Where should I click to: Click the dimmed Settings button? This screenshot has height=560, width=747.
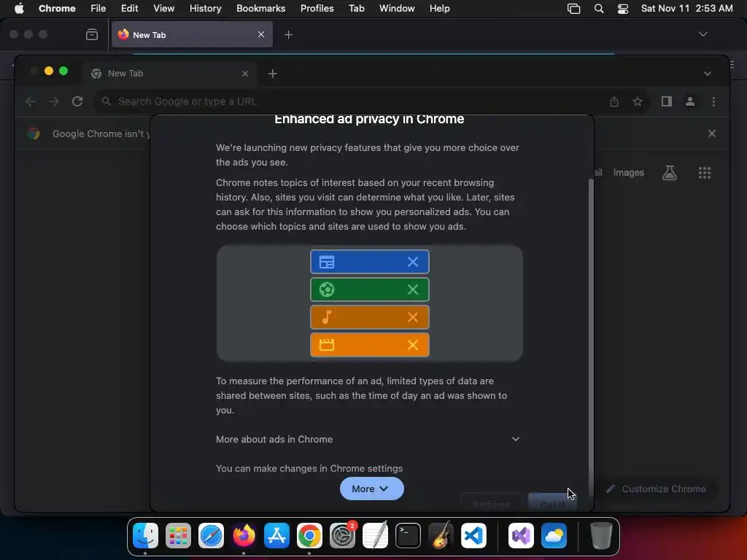[491, 503]
